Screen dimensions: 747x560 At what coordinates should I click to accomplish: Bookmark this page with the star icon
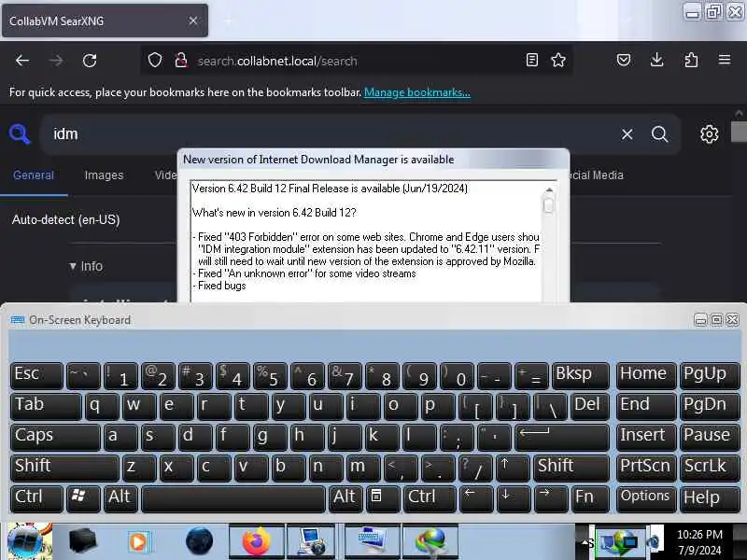pyautogui.click(x=558, y=60)
